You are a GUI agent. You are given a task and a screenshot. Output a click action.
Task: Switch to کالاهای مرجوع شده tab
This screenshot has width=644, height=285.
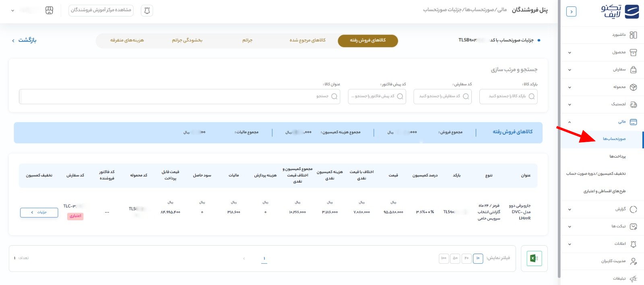308,40
